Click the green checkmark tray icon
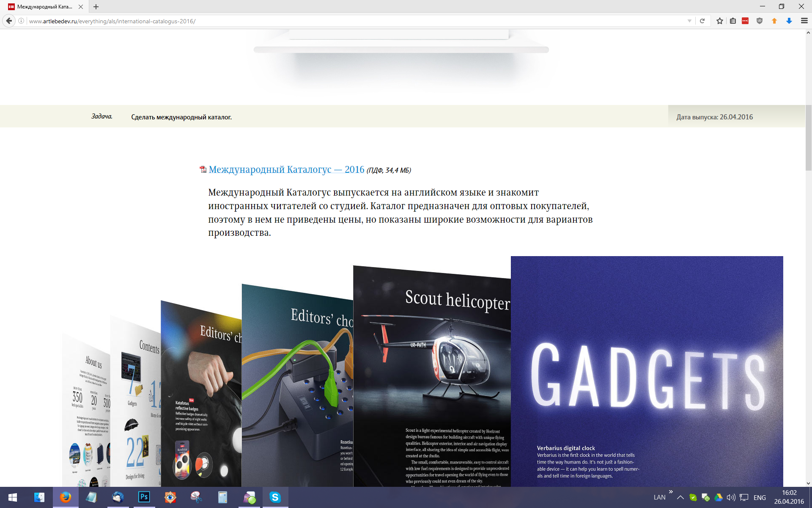 (x=693, y=497)
